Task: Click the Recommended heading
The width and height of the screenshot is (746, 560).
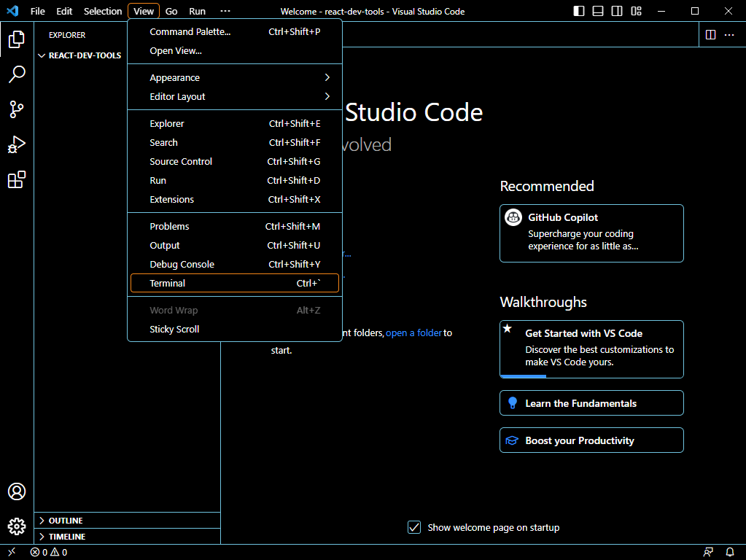Action: click(547, 186)
